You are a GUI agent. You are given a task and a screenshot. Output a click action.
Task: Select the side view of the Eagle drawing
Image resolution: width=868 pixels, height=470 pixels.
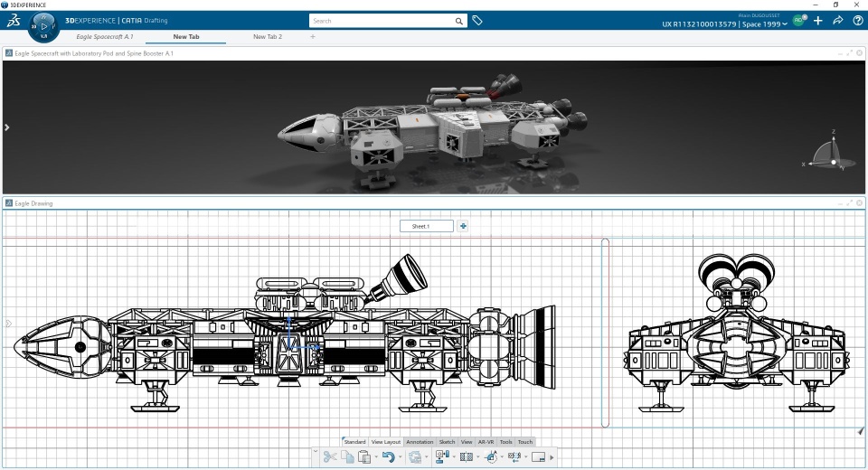click(x=285, y=333)
